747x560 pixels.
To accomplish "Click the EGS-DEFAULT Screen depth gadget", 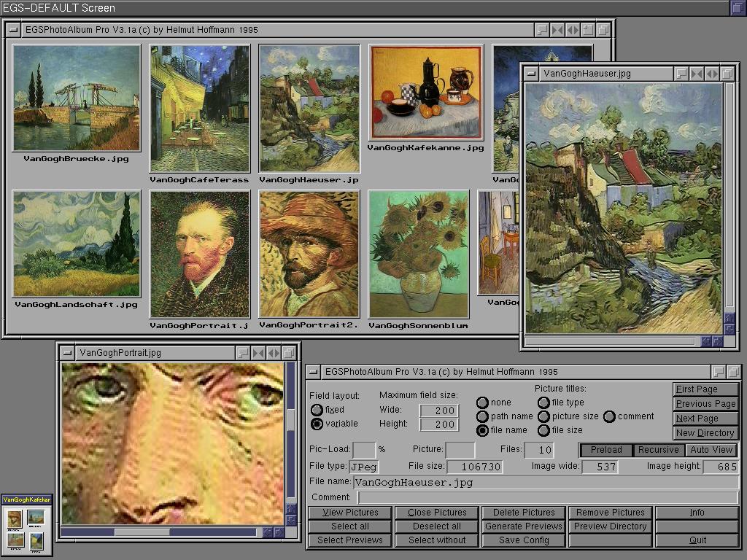I will pos(738,7).
